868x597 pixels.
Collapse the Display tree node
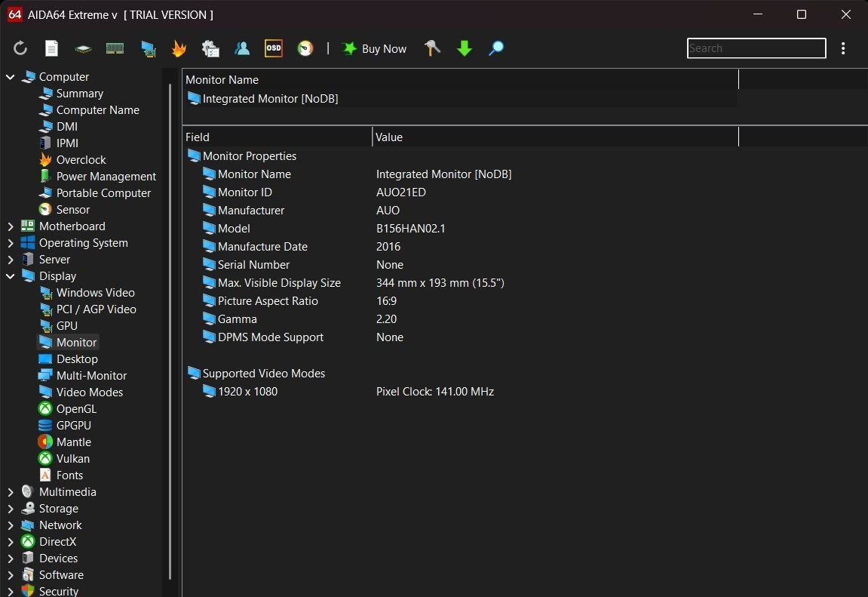pyautogui.click(x=10, y=276)
